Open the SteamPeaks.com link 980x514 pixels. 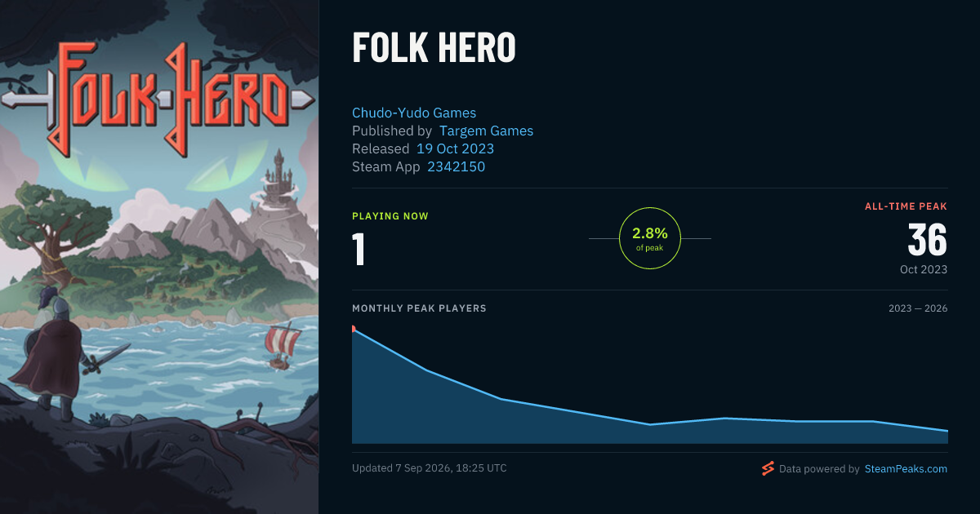click(x=906, y=469)
